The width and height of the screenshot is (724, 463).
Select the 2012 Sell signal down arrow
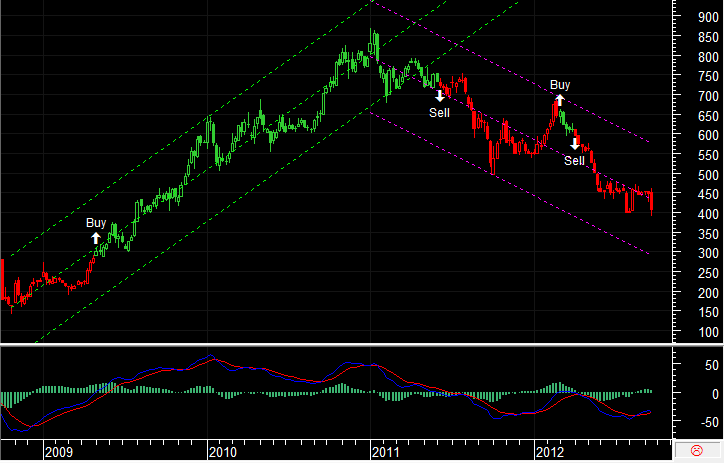point(575,144)
